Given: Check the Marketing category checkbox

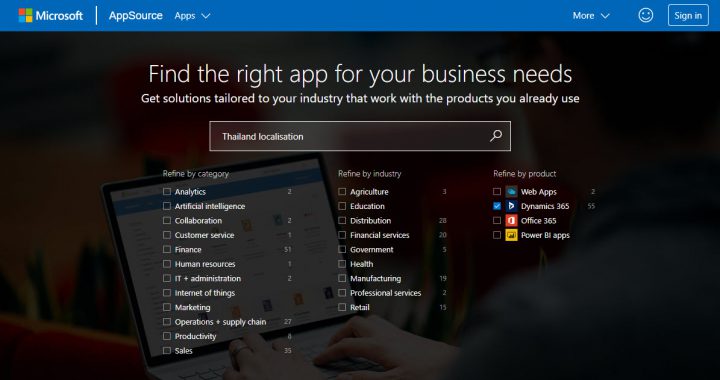Looking at the screenshot, I should click(167, 307).
